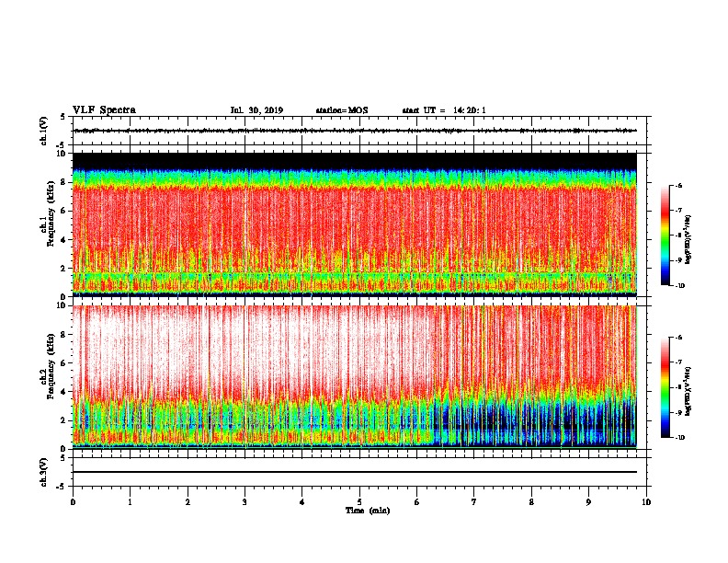
Task: Click the time-axis tick label "3"
Action: [245, 502]
